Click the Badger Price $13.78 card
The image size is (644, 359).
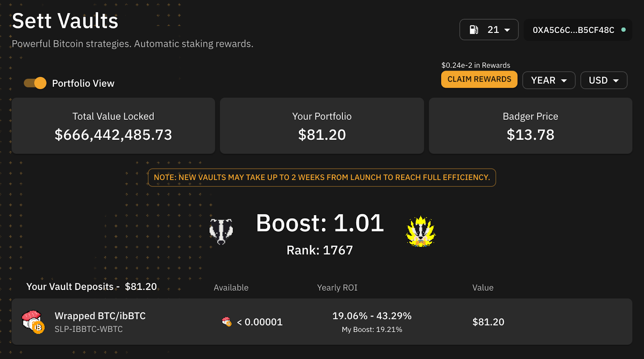(530, 126)
